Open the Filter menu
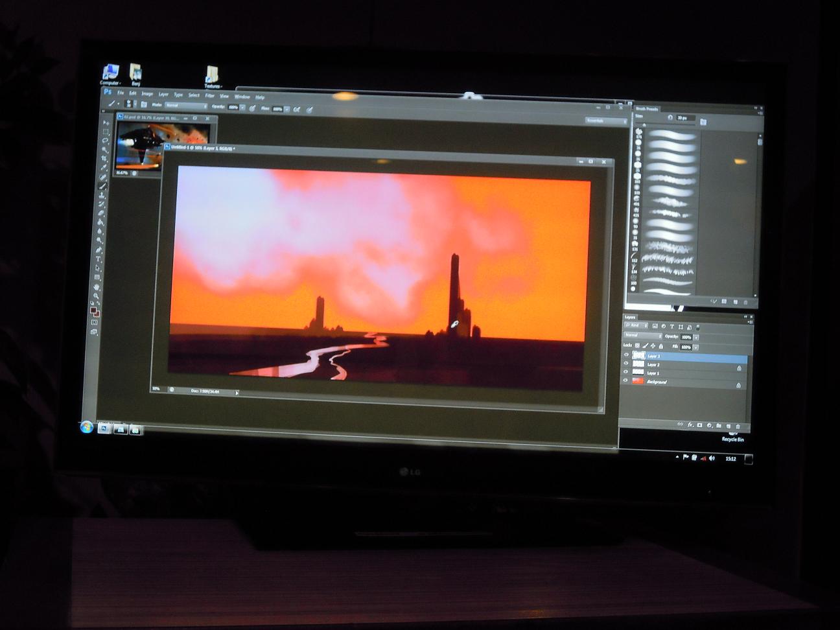 click(x=209, y=96)
